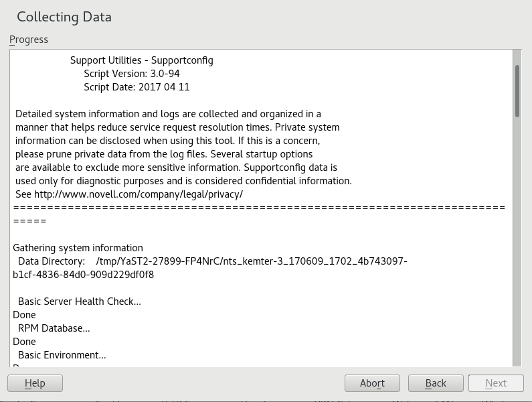Click the Gathering system information line

(x=78, y=248)
